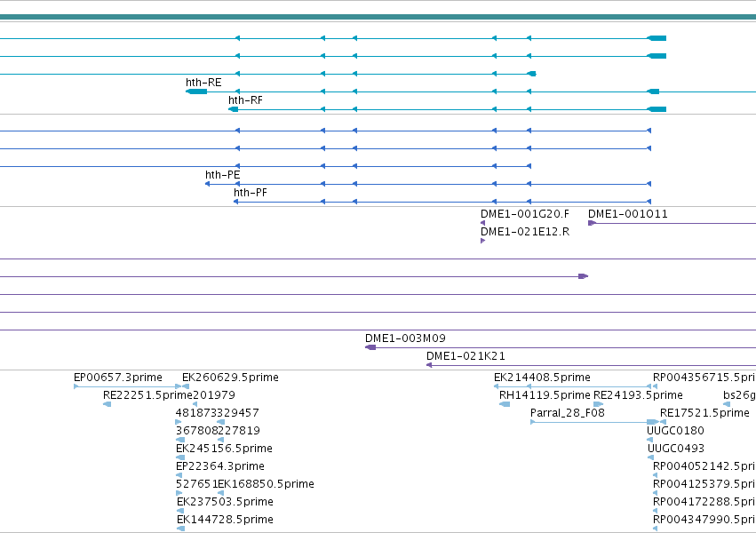Click the RP004356715.5pri label
The height and width of the screenshot is (533, 756).
[704, 378]
